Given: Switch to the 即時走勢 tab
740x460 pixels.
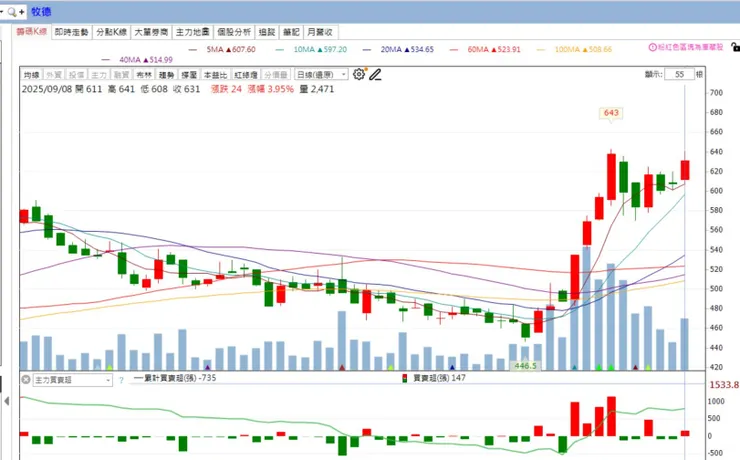Looking at the screenshot, I should 71,32.
